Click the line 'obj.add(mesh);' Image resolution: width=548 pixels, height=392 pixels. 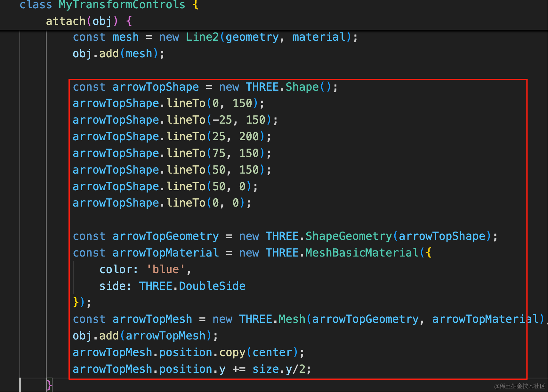tap(119, 53)
